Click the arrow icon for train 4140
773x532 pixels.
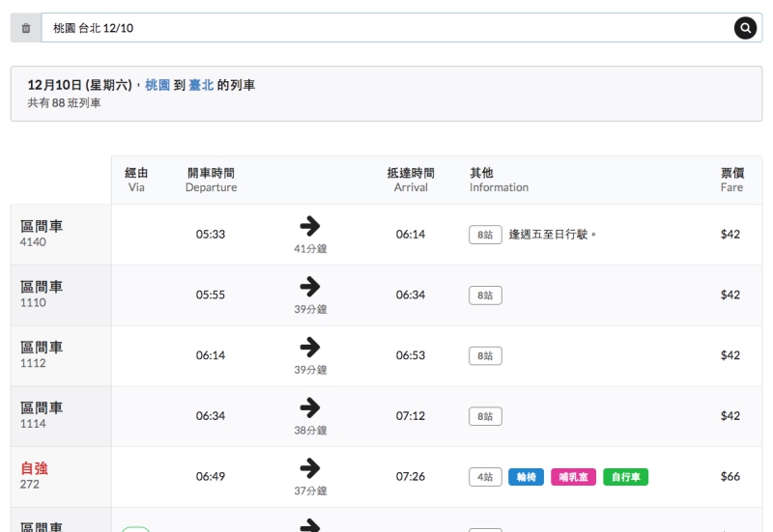point(310,227)
